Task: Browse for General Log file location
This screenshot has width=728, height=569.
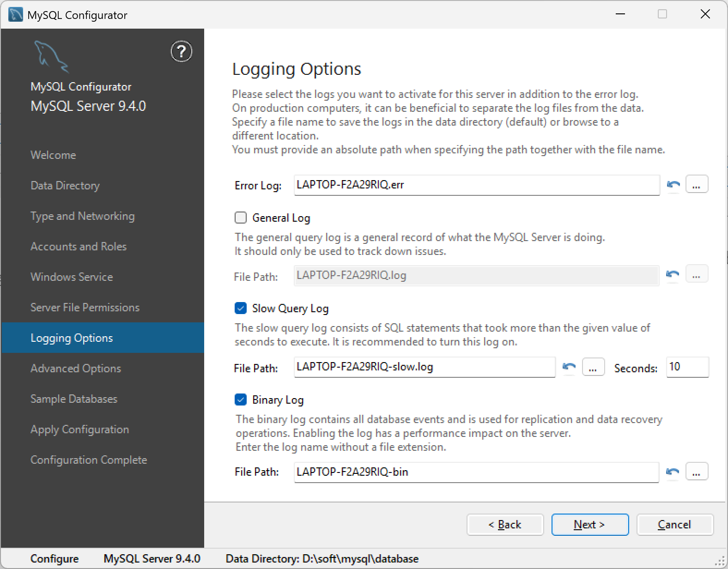Action: [x=697, y=274]
